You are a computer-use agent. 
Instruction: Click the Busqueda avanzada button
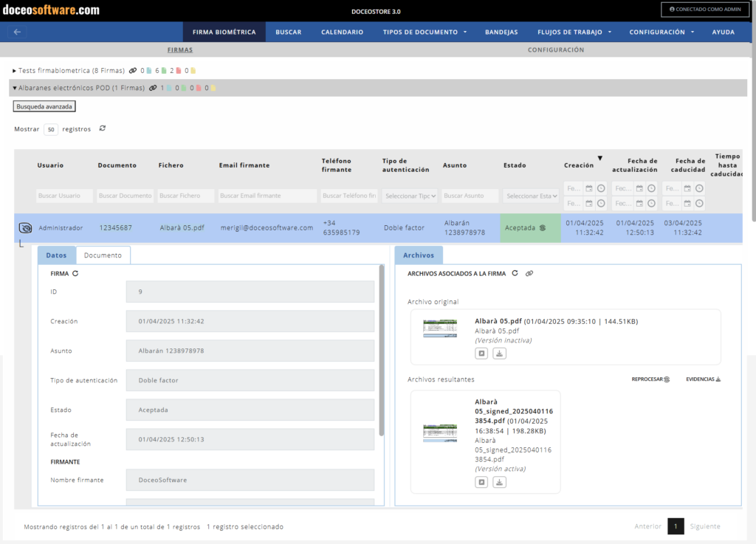coord(44,106)
